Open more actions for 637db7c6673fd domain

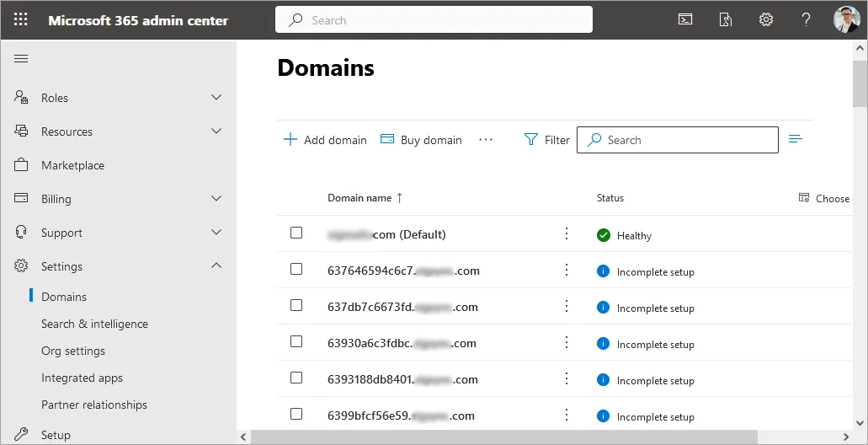[567, 307]
